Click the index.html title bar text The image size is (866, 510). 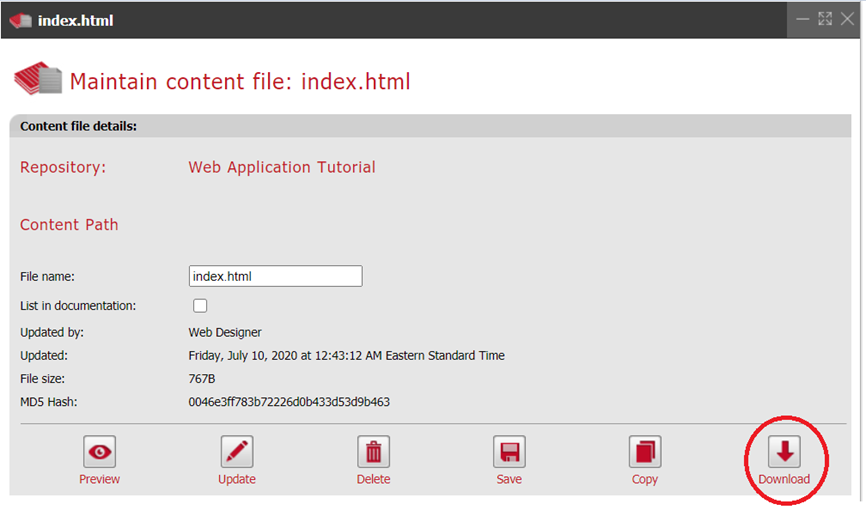75,20
